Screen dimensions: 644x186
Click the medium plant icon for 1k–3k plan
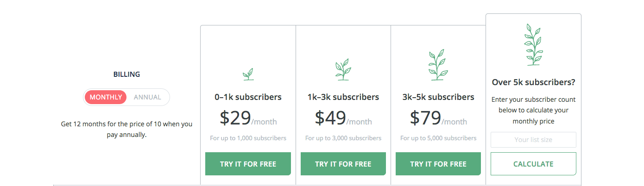[343, 69]
